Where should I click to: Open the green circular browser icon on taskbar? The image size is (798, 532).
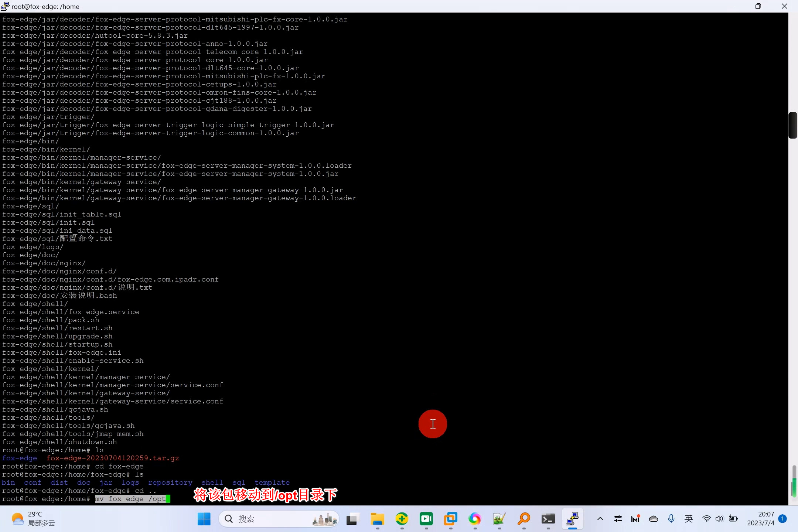[402, 519]
